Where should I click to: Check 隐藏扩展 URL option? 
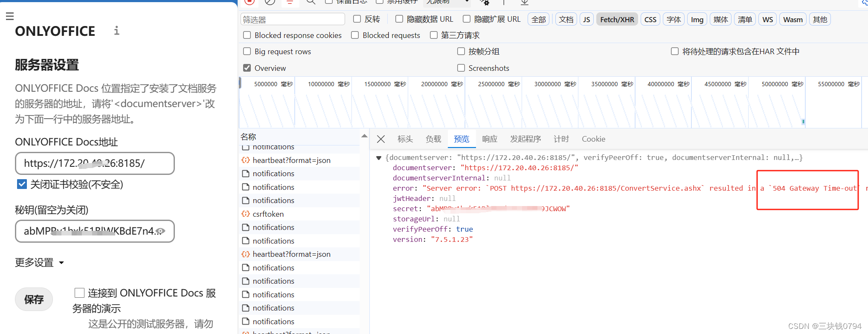click(467, 19)
